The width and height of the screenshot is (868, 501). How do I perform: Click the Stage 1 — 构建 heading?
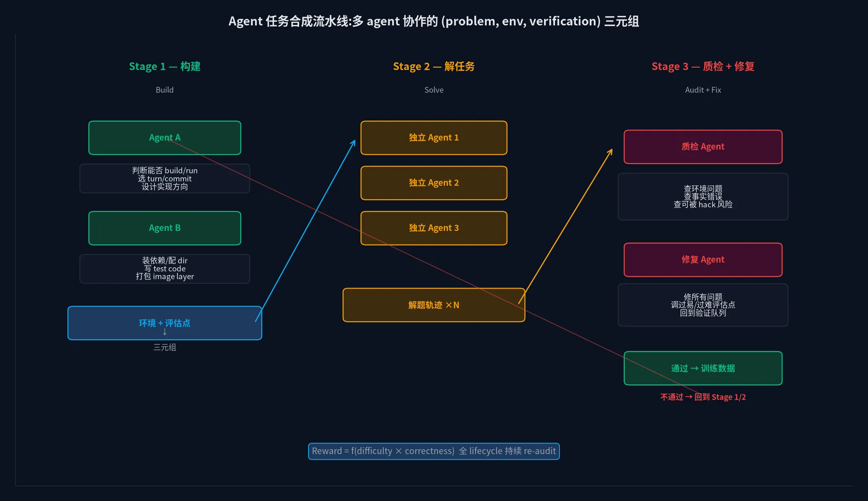click(x=165, y=66)
